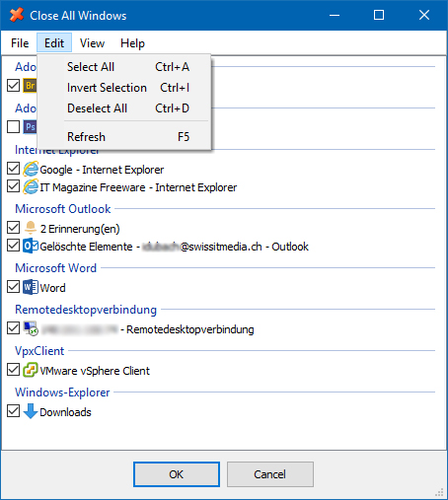Select IT Magazine Freeware - Internet Explorer text
This screenshot has height=500, width=448.
[138, 187]
